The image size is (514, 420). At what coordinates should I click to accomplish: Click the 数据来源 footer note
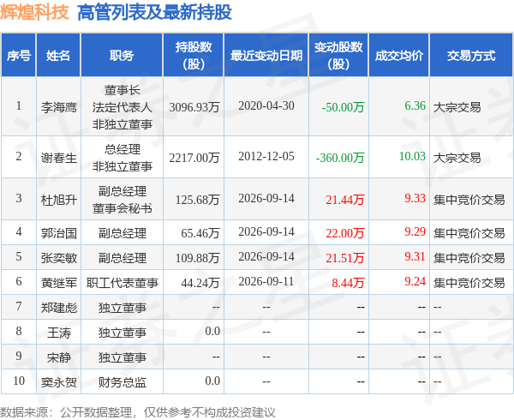pos(138,412)
